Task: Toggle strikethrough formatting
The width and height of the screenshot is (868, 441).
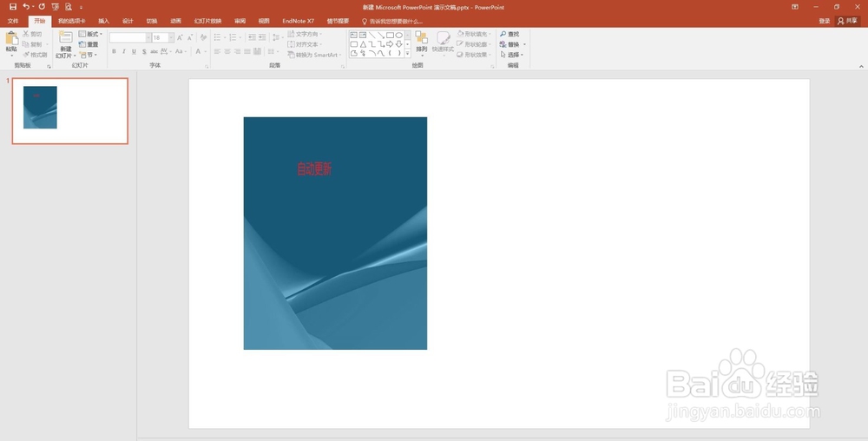Action: pos(154,51)
